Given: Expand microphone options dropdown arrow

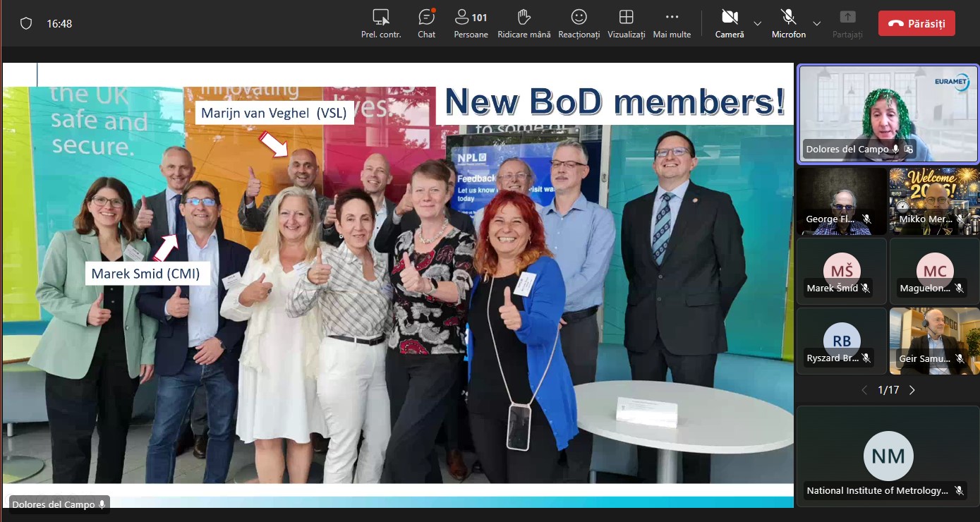Looking at the screenshot, I should coord(816,23).
